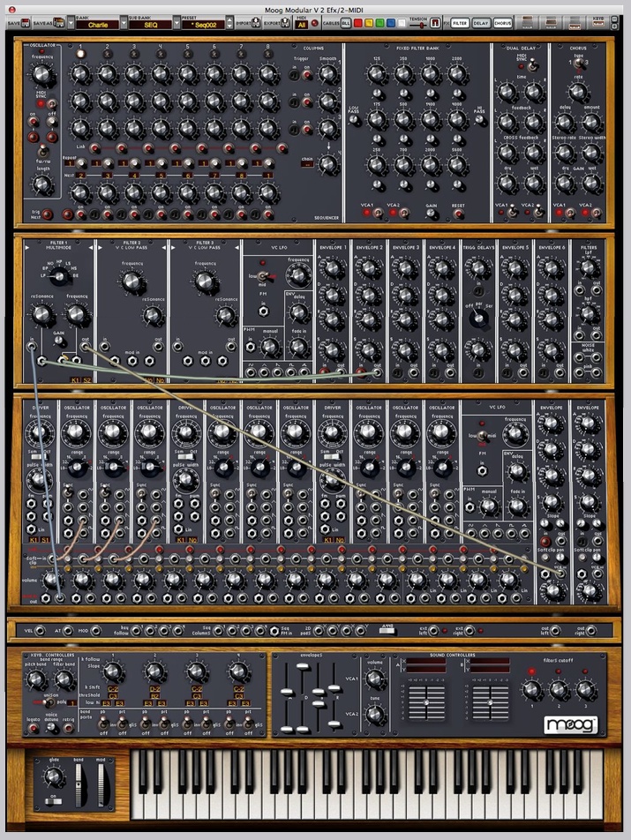Click the VEL output jack
This screenshot has width=631, height=840.
pyautogui.click(x=40, y=631)
